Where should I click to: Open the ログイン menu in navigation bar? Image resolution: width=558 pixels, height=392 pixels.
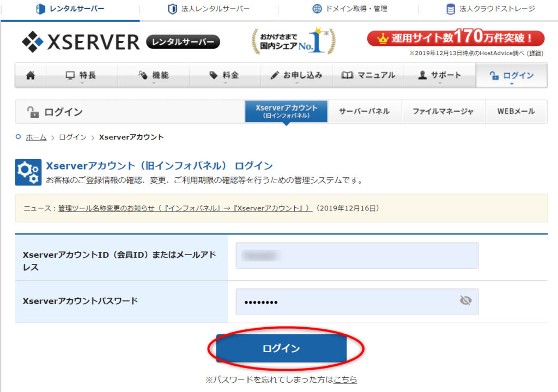click(x=511, y=75)
